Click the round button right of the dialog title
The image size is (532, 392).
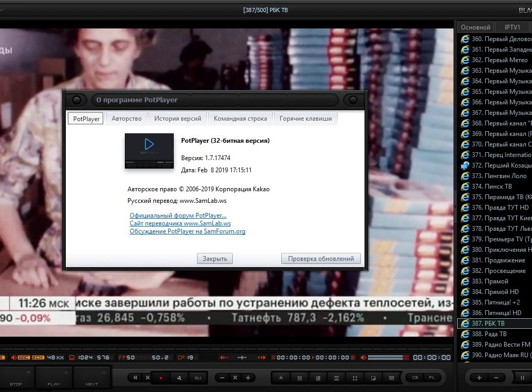tap(353, 100)
